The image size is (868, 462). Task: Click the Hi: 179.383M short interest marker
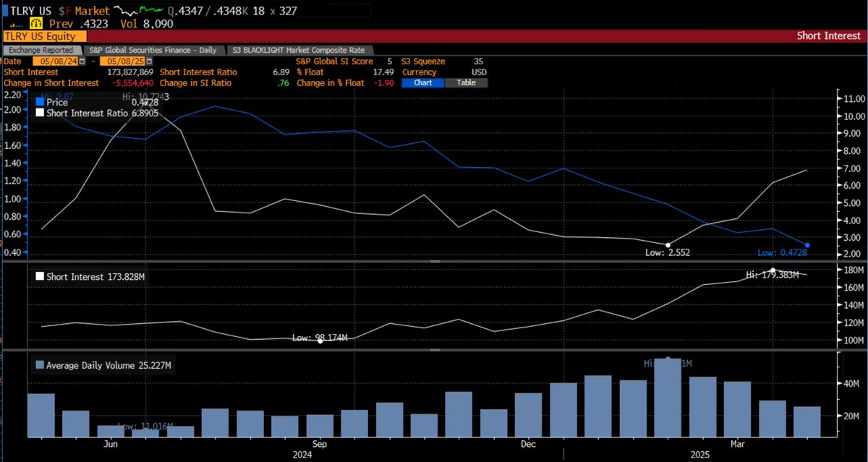click(773, 270)
